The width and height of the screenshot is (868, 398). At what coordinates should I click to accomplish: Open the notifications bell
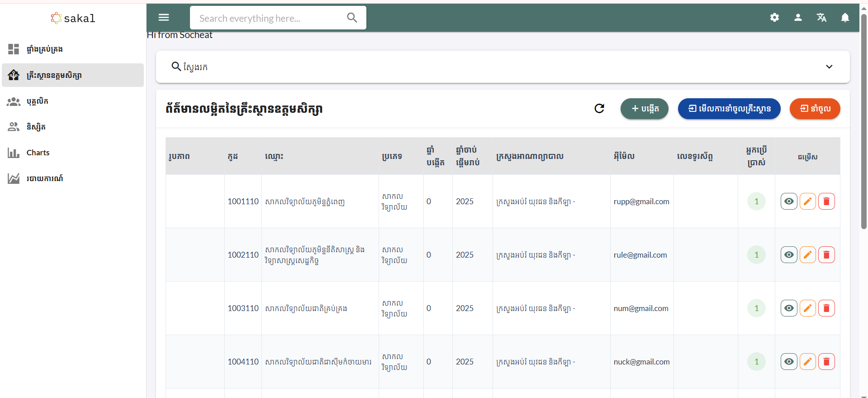coord(845,17)
